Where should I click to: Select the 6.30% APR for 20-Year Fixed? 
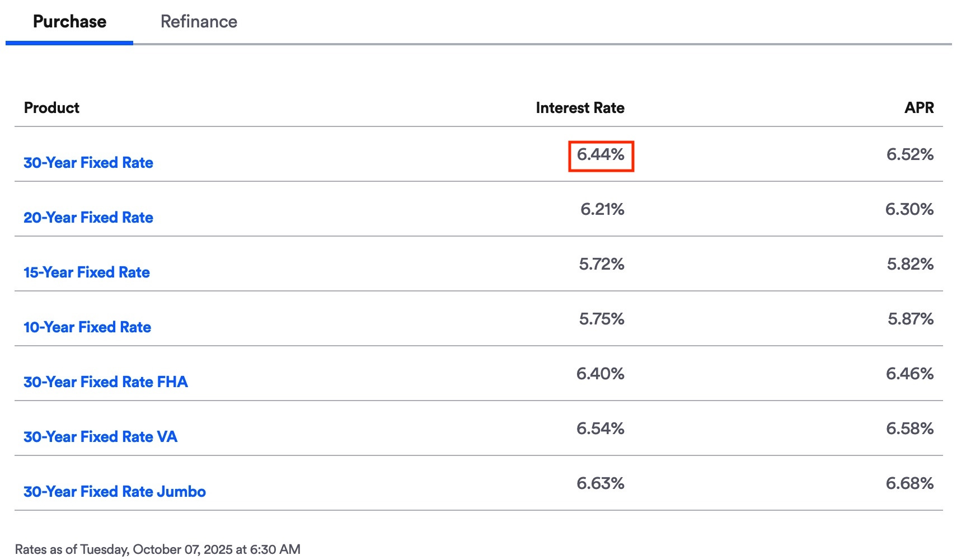tap(909, 210)
